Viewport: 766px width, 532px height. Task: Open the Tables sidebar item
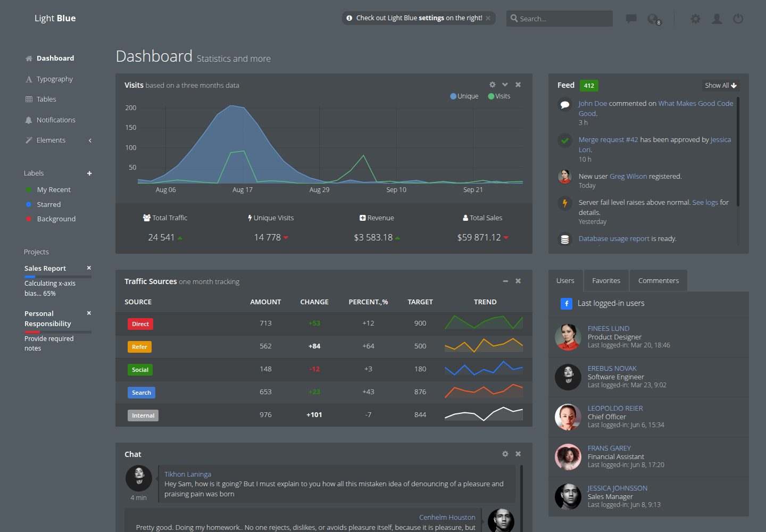coord(46,99)
